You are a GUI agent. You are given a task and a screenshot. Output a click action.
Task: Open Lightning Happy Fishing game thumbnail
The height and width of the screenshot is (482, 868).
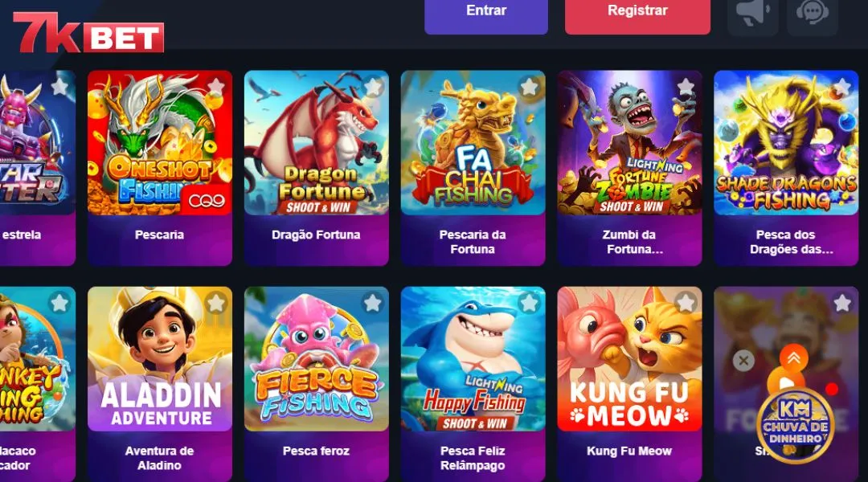(x=473, y=358)
